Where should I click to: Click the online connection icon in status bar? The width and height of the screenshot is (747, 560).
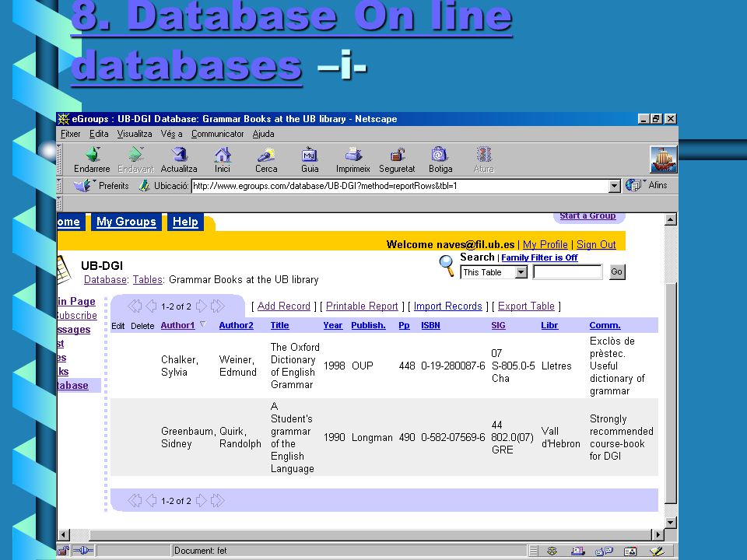83,551
